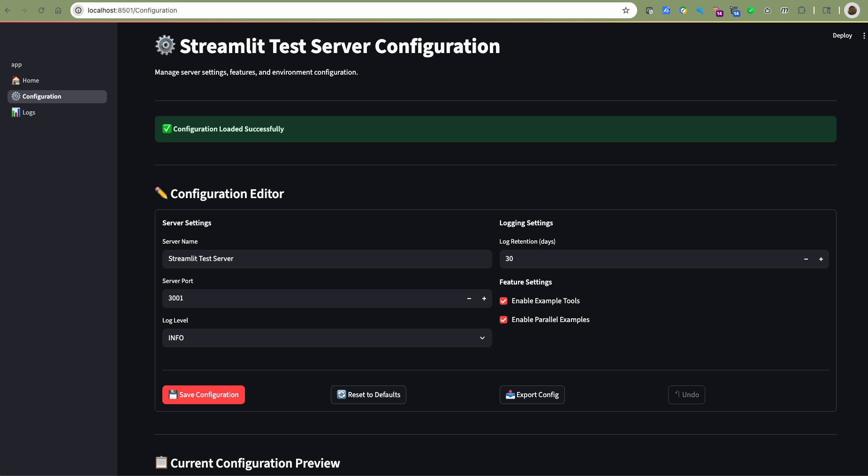Click the Configuration gear icon in sidebar
Viewport: 868px width, 476px height.
click(16, 96)
